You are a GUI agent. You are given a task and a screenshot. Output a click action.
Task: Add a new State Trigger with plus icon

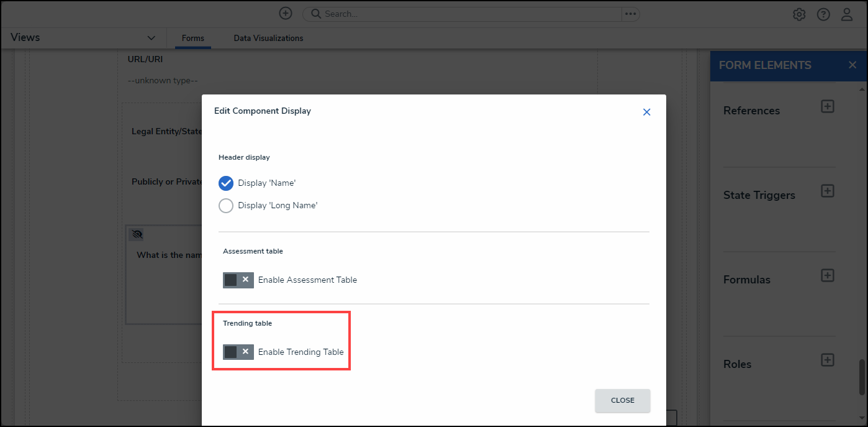tap(827, 191)
